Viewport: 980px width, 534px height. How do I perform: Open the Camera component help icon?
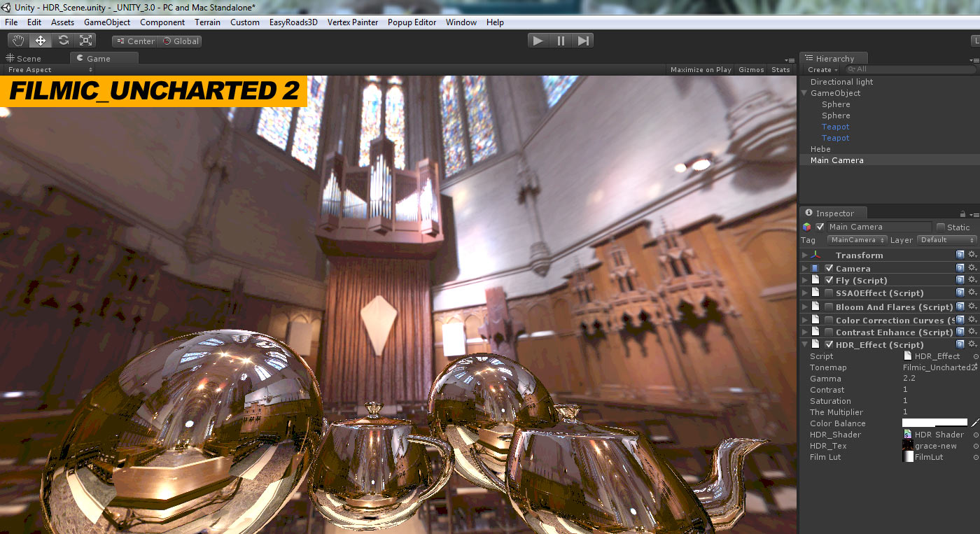pyautogui.click(x=960, y=268)
